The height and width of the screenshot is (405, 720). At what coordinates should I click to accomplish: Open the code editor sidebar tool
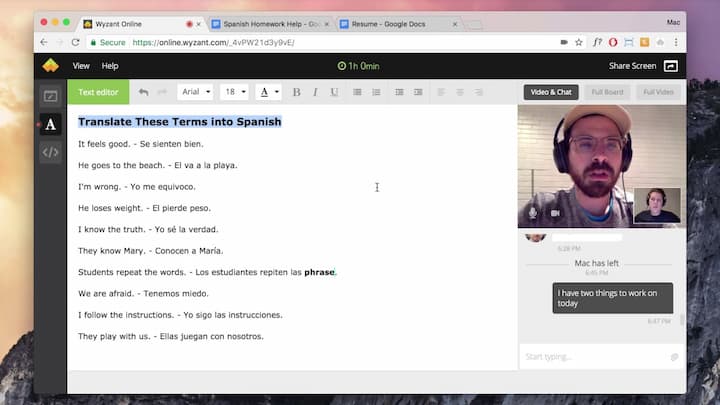pyautogui.click(x=51, y=152)
